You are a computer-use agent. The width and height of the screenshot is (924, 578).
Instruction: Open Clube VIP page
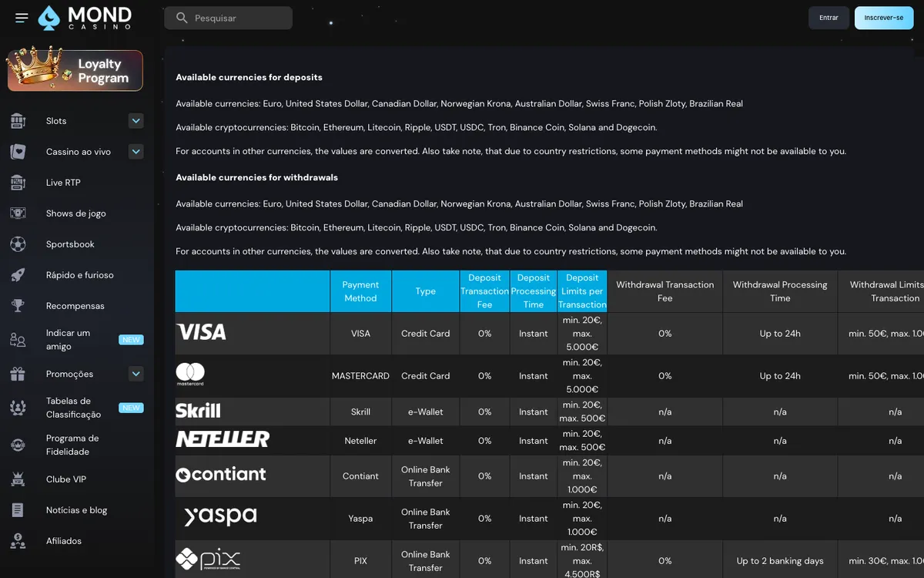[x=66, y=479]
